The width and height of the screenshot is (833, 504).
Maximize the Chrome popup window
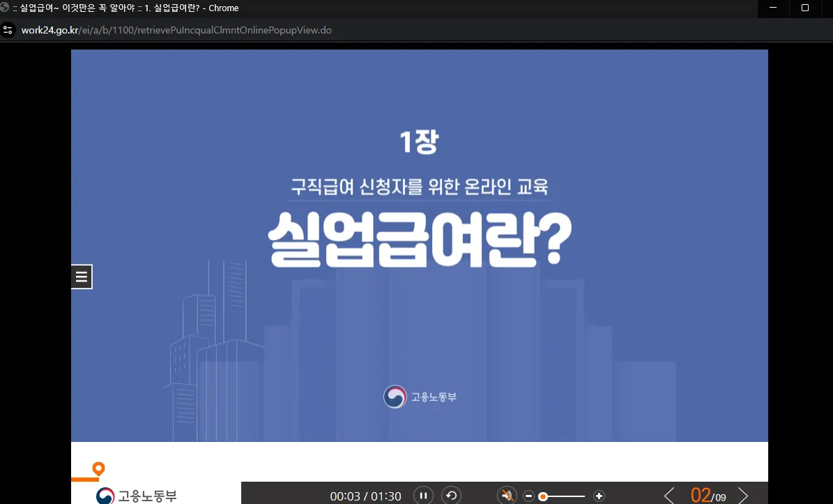tap(805, 8)
